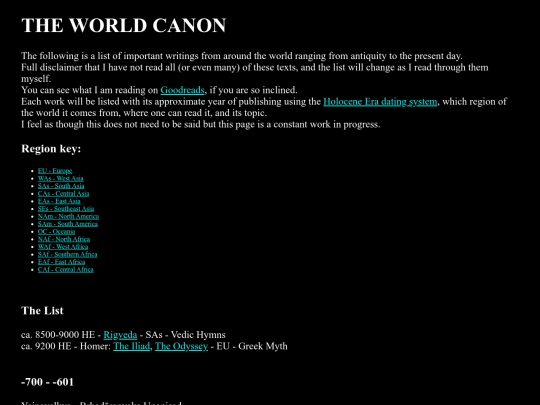Screen dimensions: 540x405
Task: Click the '-700 - -601' heading
Action: (x=48, y=382)
